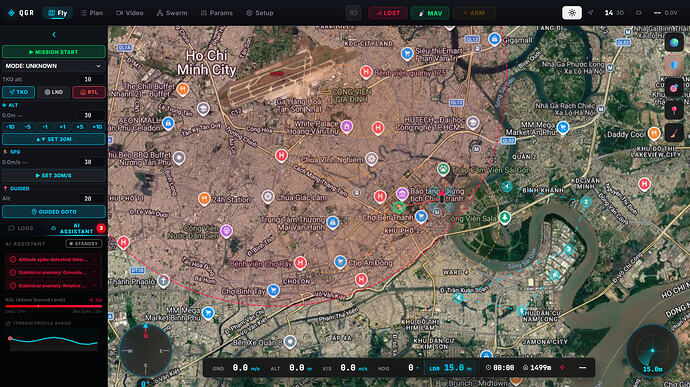Click the broom clear-map icon
Viewport: 690px width, 387px height.
(674, 132)
